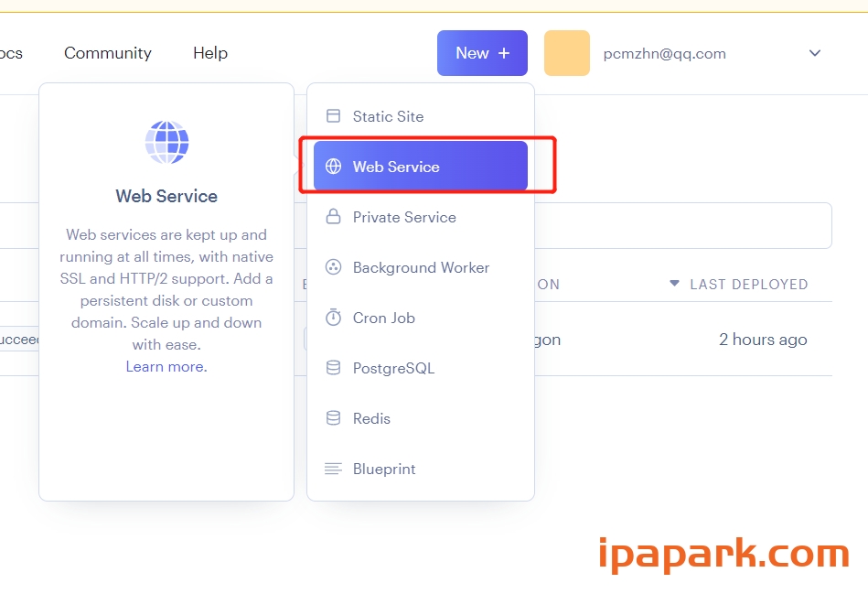Click the globe icon beside Web Service

click(333, 166)
